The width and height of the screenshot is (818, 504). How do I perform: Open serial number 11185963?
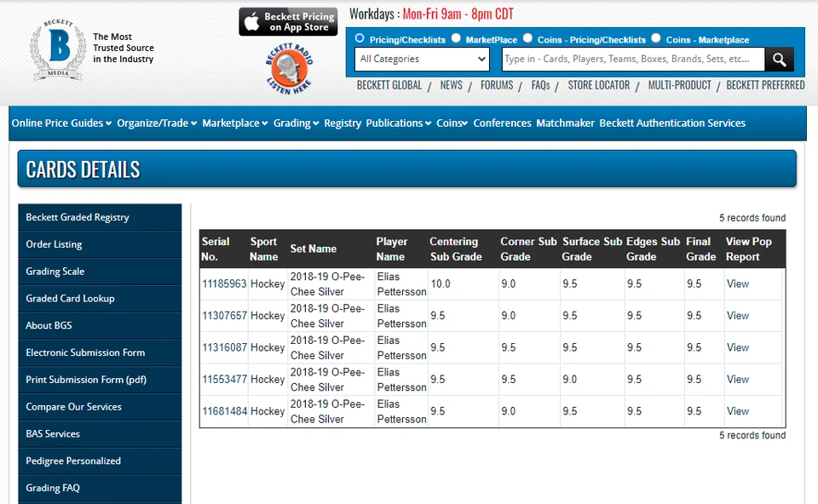tap(224, 284)
